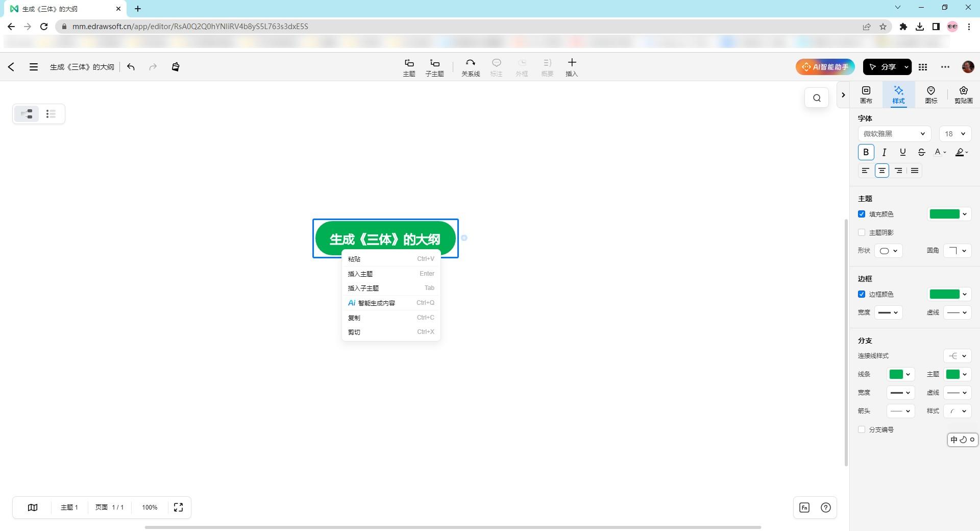Click the undo arrow icon
This screenshot has width=980, height=531.
(131, 67)
